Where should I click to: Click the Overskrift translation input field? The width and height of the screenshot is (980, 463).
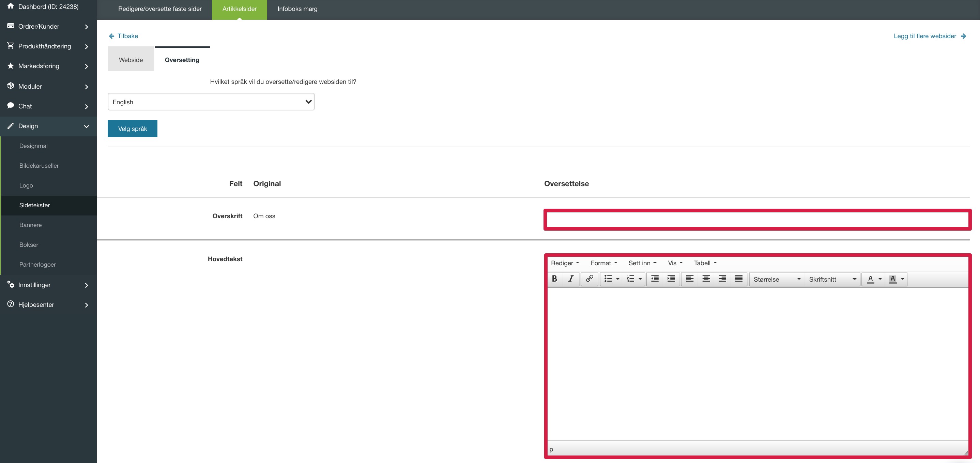click(757, 220)
